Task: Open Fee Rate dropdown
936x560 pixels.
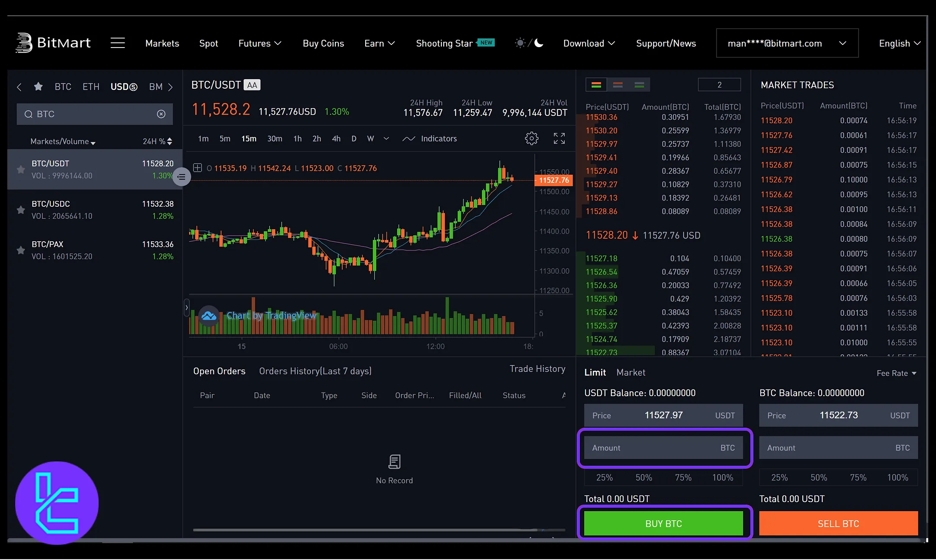Action: click(897, 373)
